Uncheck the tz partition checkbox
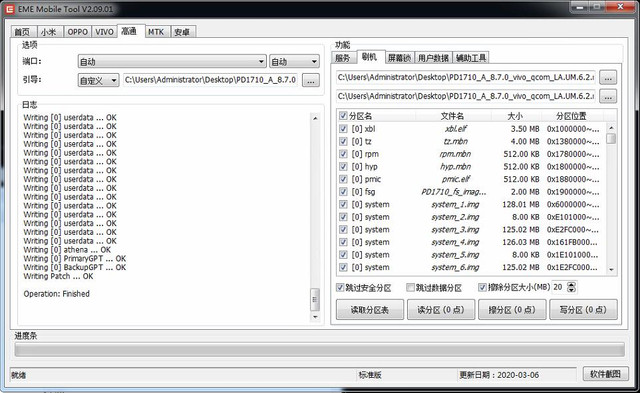This screenshot has width=640, height=393. (343, 142)
